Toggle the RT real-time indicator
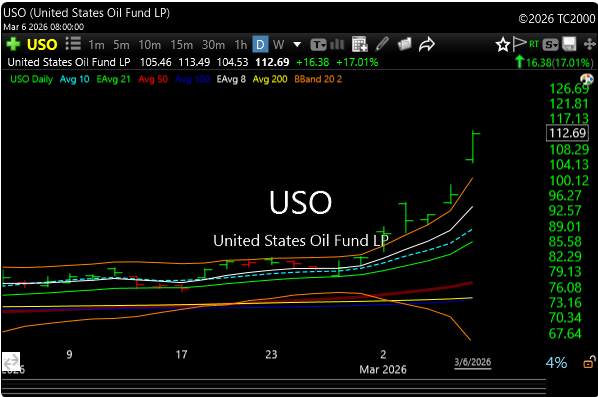The image size is (598, 397). (x=534, y=44)
